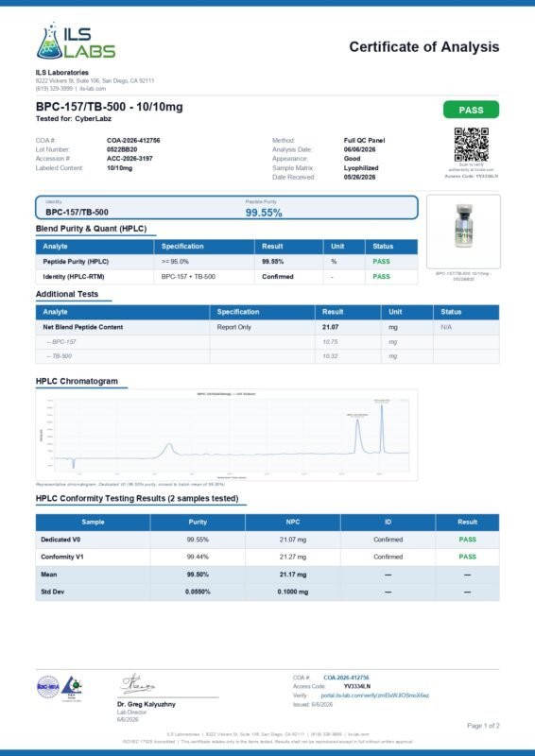This screenshot has height=756, width=535.
Task: Click the Blend Purity & Quant (HPLC) heading
Action: [91, 229]
